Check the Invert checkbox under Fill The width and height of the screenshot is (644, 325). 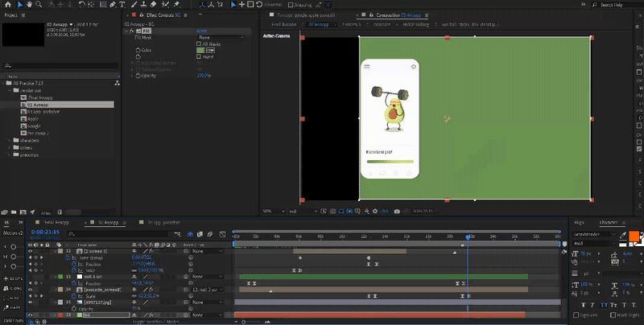(199, 56)
